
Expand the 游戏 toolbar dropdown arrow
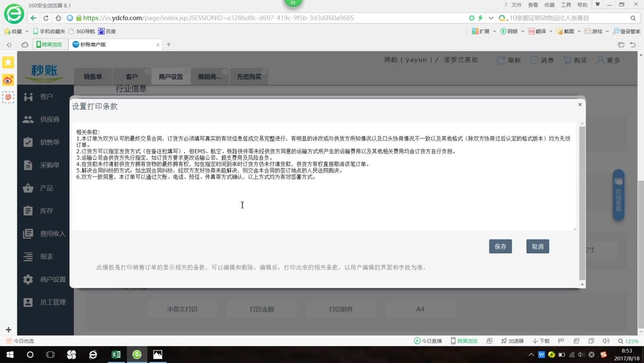[608, 30]
